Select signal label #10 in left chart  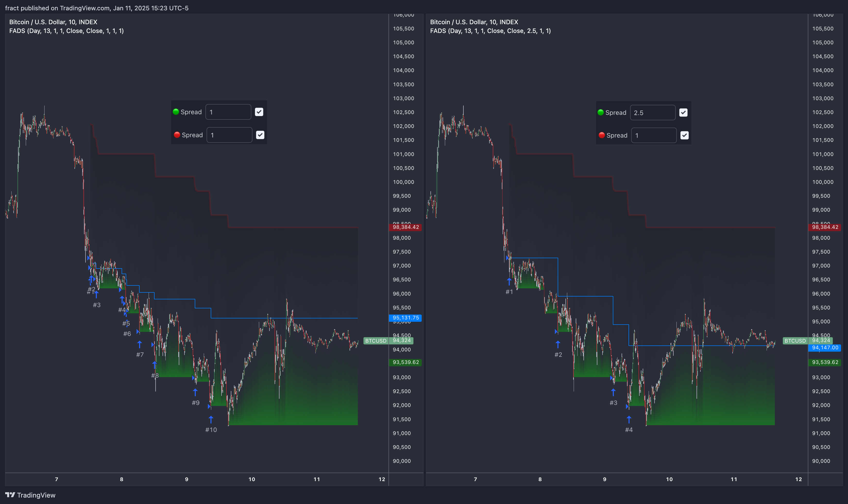point(211,430)
